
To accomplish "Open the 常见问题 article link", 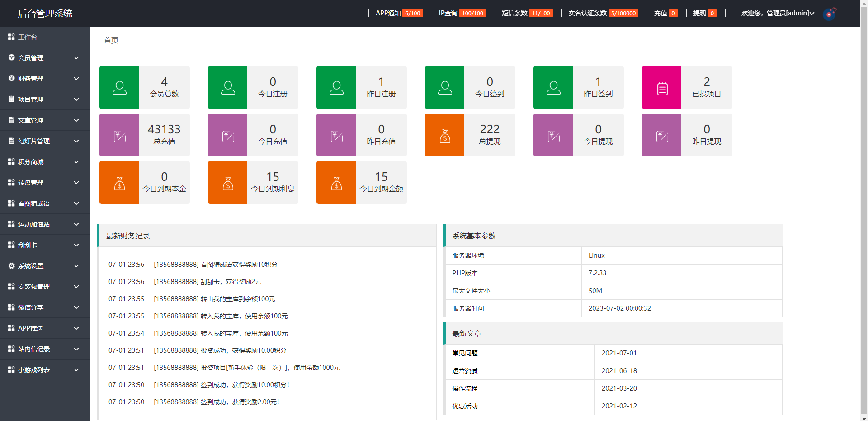I will point(465,353).
